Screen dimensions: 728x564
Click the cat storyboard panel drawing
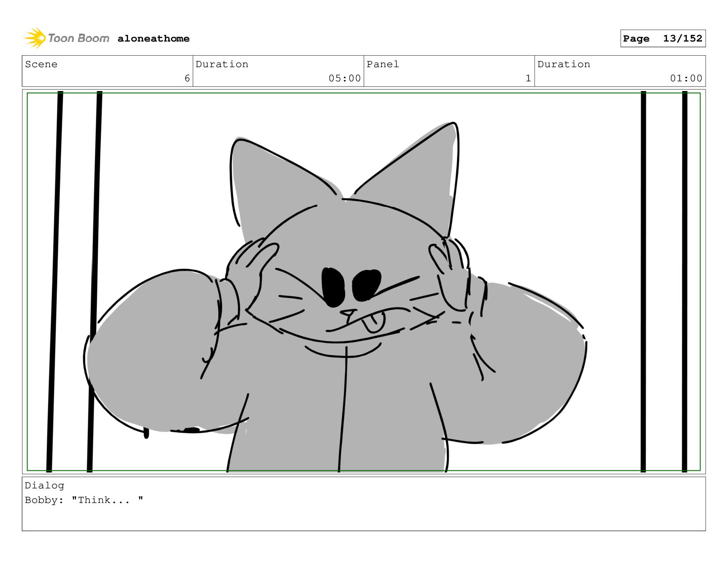[364, 282]
